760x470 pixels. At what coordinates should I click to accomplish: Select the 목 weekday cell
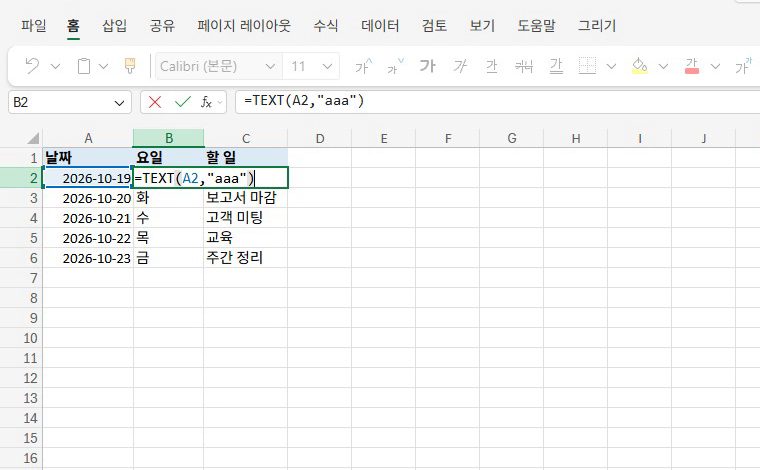coord(169,238)
